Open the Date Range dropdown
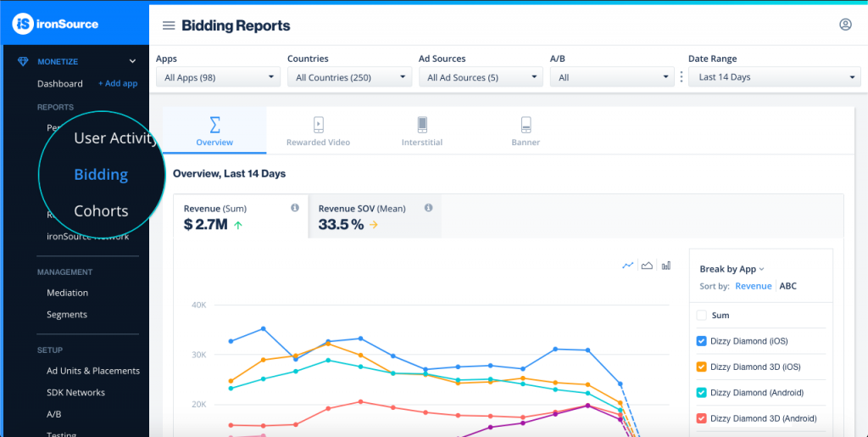This screenshot has height=437, width=868. pyautogui.click(x=775, y=77)
